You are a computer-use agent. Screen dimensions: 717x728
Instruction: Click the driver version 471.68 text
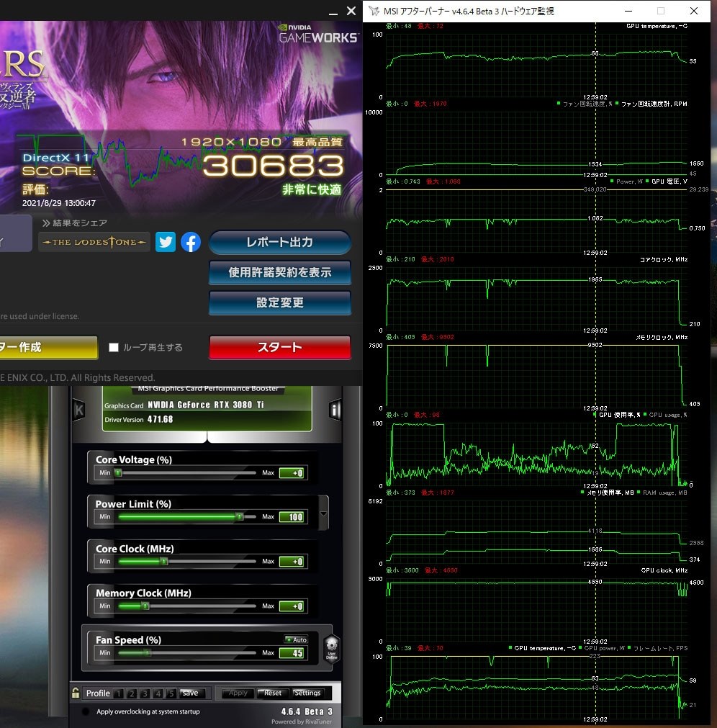[x=160, y=419]
